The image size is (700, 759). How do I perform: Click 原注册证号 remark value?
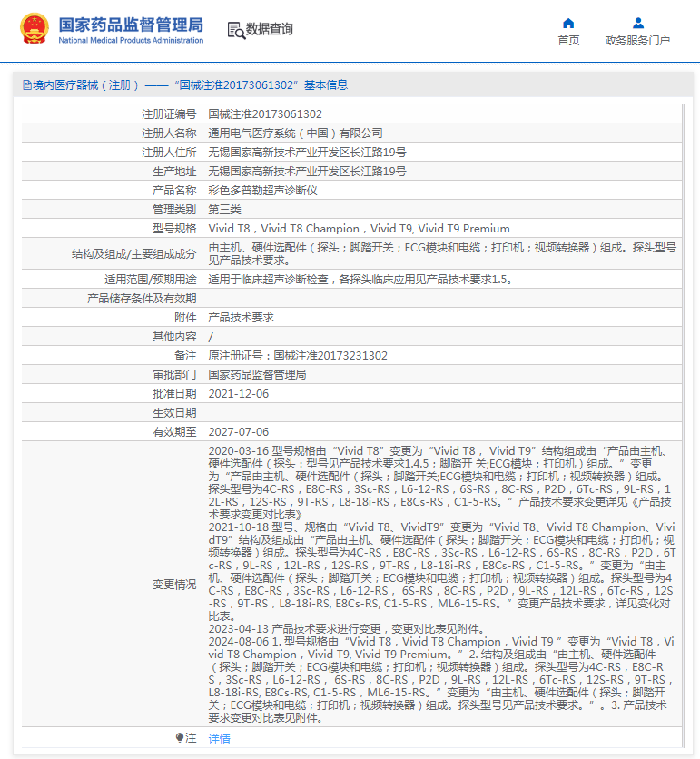(298, 355)
